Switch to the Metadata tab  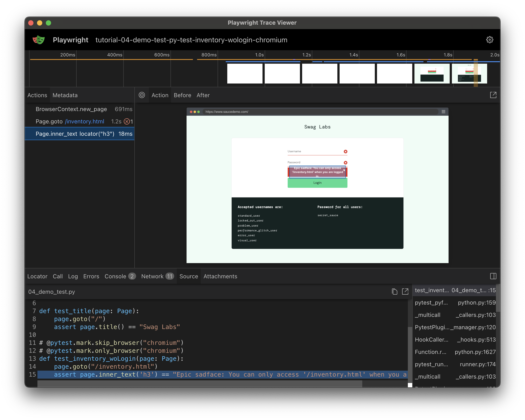65,95
